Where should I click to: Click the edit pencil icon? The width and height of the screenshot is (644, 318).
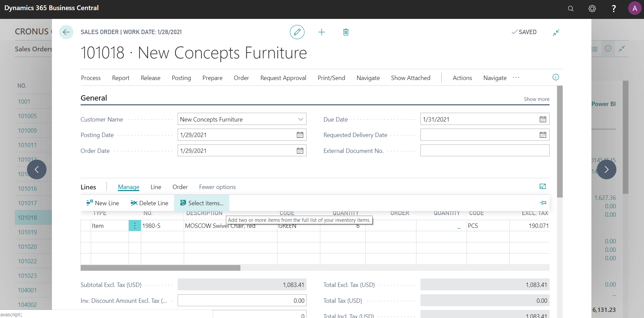click(x=297, y=32)
